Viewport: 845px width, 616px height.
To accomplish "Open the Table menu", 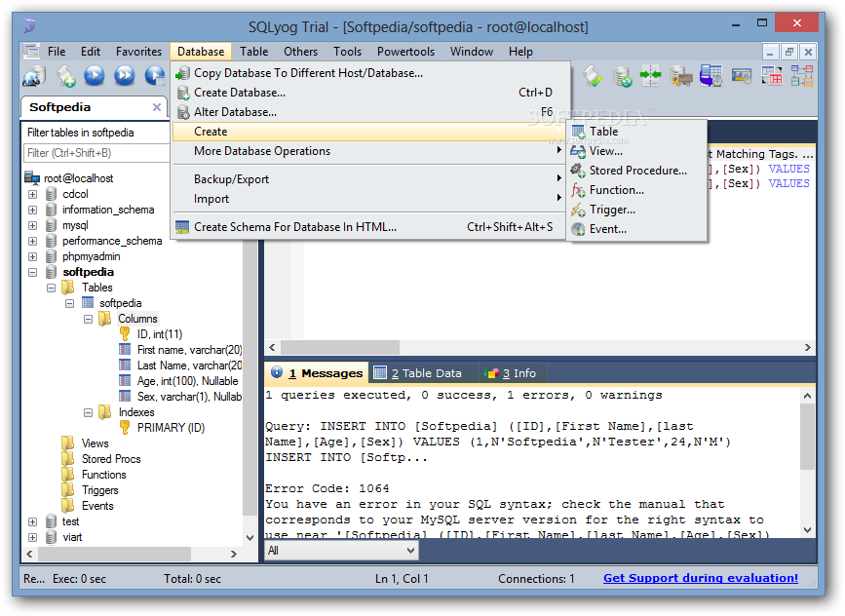I will click(253, 52).
